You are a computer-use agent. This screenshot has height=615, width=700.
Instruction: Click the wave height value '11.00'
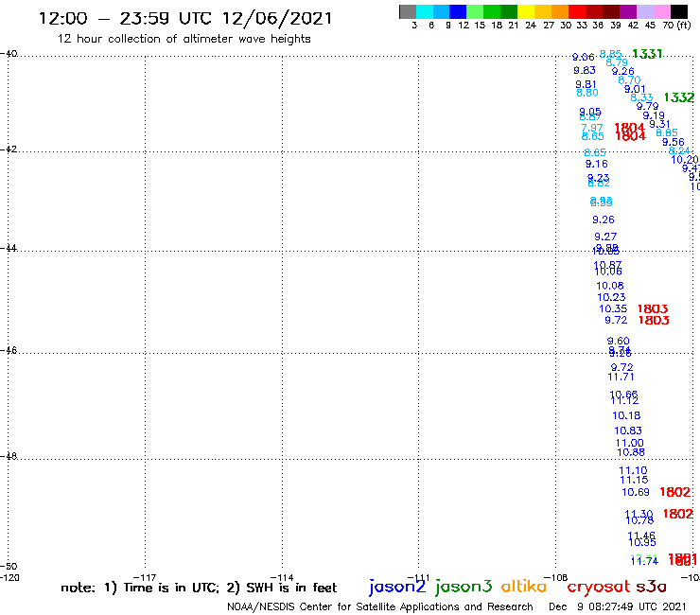[630, 443]
